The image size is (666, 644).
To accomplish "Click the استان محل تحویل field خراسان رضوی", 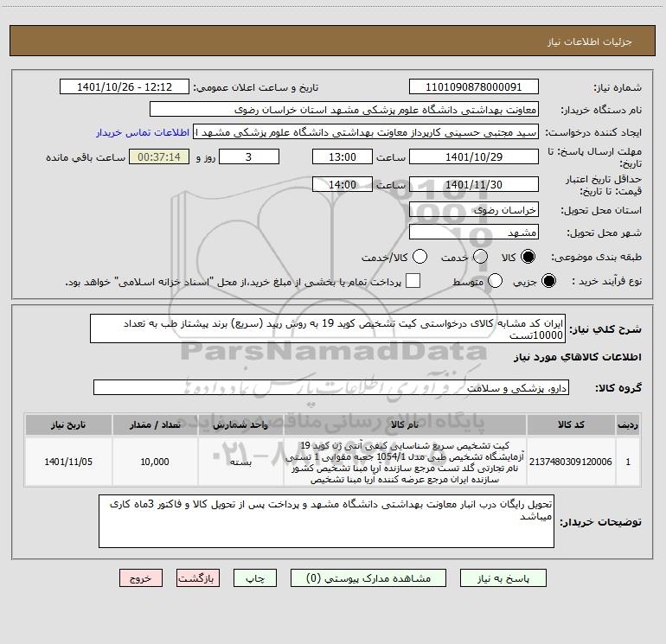I will pos(474,210).
